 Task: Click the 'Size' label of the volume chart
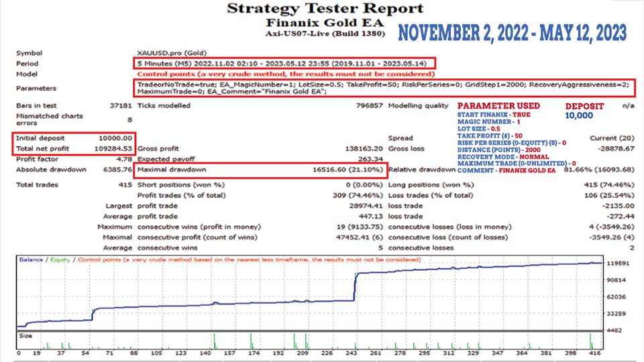25,336
